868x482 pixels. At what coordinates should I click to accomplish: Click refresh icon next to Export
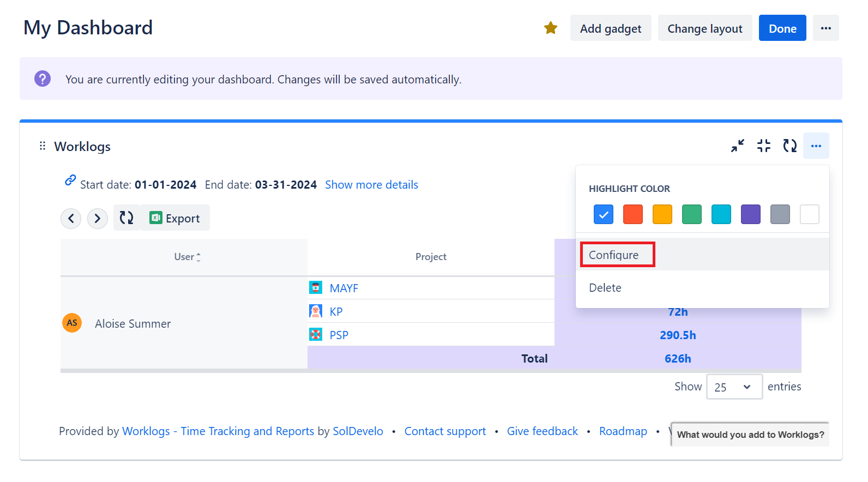(126, 218)
